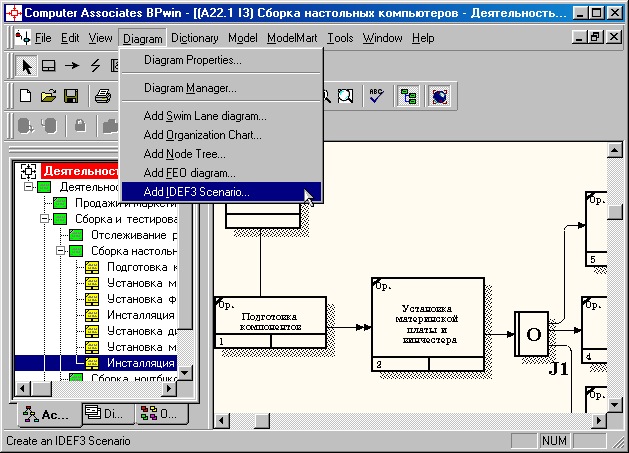Viewport: 629px width, 453px height.
Task: Print the diagram with printer icon
Action: (103, 96)
